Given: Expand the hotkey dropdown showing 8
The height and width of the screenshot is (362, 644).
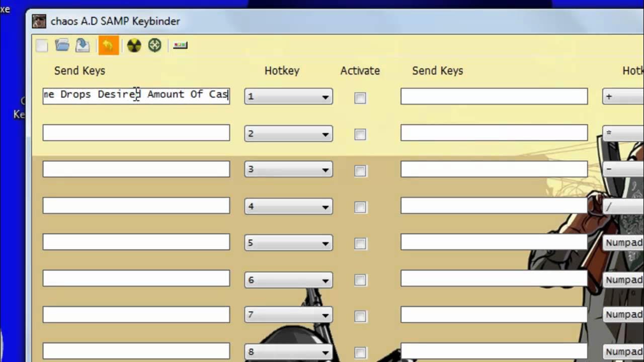Looking at the screenshot, I should (288, 351).
